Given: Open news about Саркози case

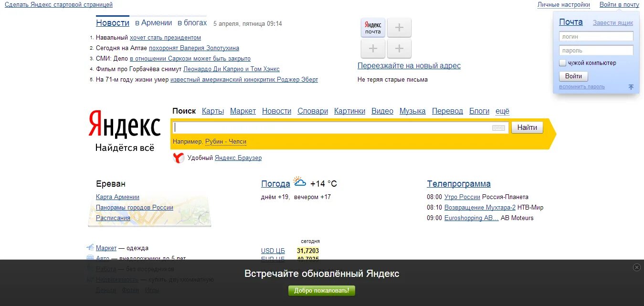Looking at the screenshot, I should pyautogui.click(x=190, y=58).
